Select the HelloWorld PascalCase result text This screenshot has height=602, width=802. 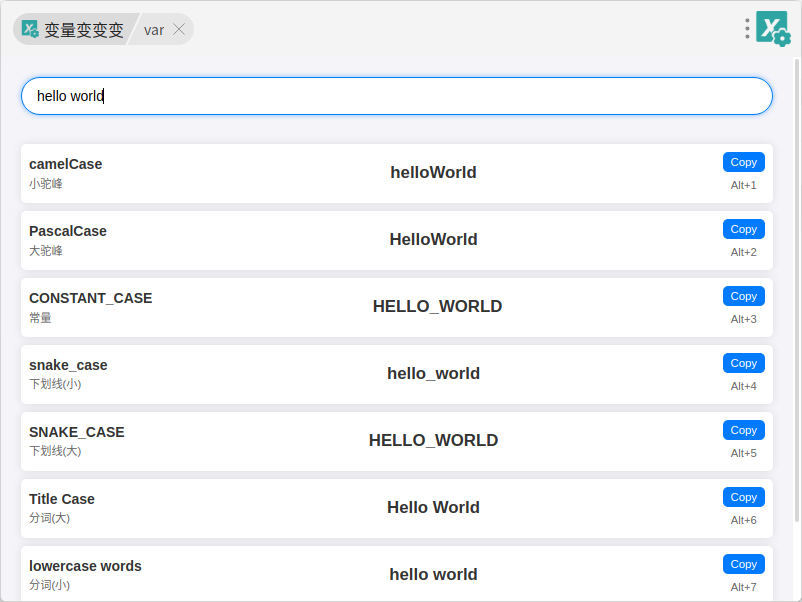[x=433, y=239]
